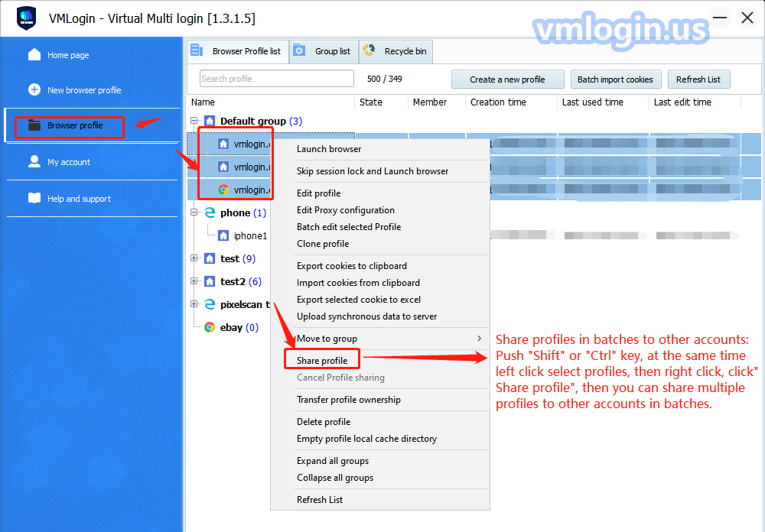Sort by the Creation time column header

tap(498, 102)
